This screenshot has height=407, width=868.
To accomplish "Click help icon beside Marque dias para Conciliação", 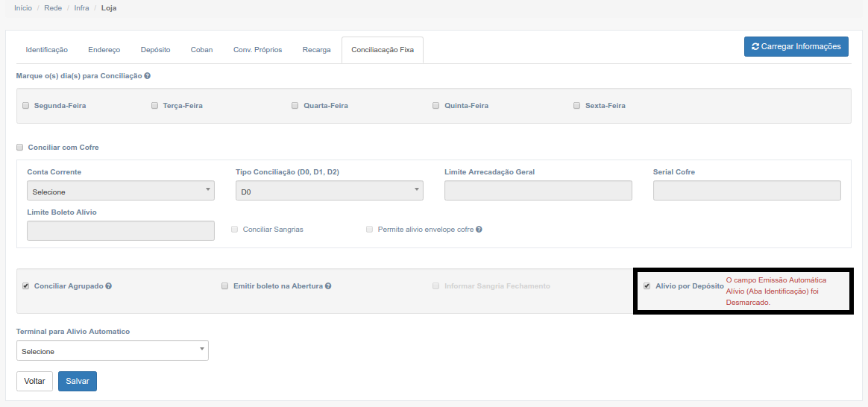I will coord(148,76).
